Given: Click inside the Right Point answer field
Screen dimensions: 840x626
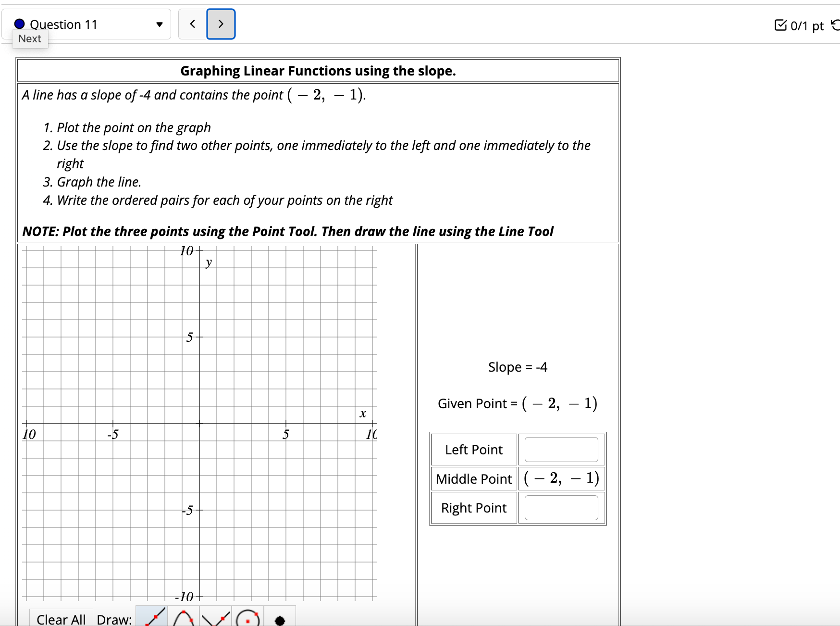Looking at the screenshot, I should point(560,508).
